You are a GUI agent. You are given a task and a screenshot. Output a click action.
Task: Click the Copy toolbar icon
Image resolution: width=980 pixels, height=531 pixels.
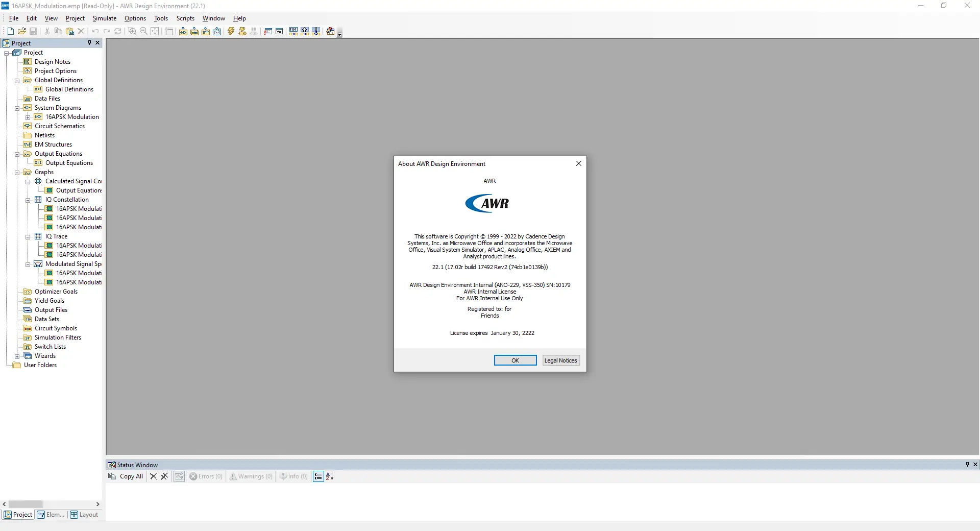click(x=58, y=31)
